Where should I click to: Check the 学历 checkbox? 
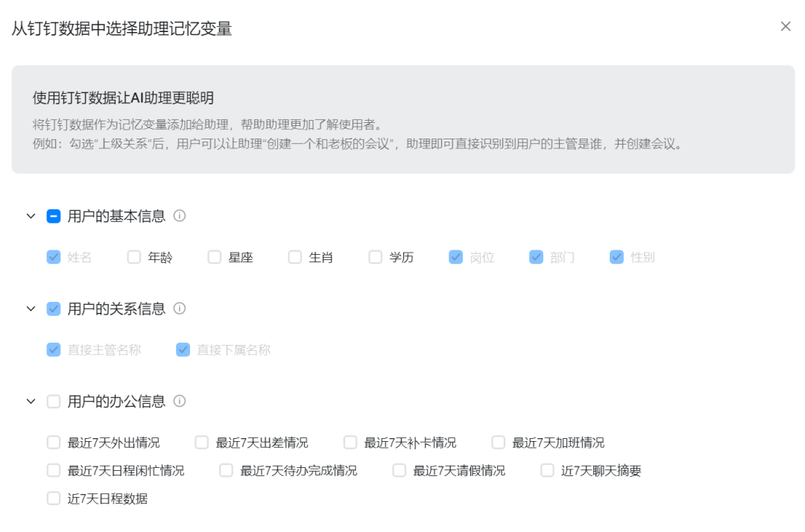tap(375, 257)
